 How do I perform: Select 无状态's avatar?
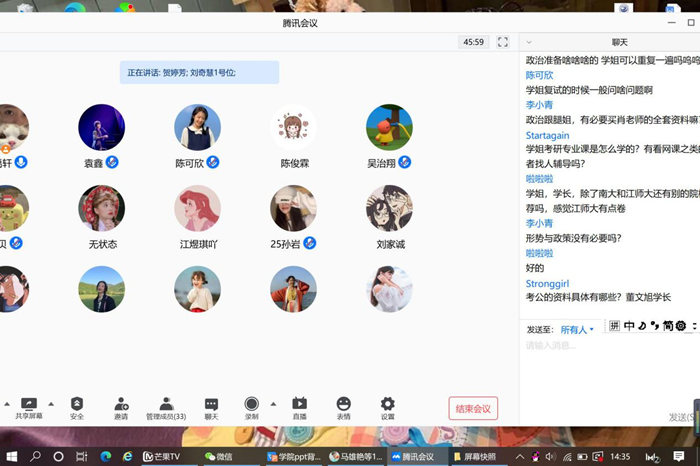[101, 208]
